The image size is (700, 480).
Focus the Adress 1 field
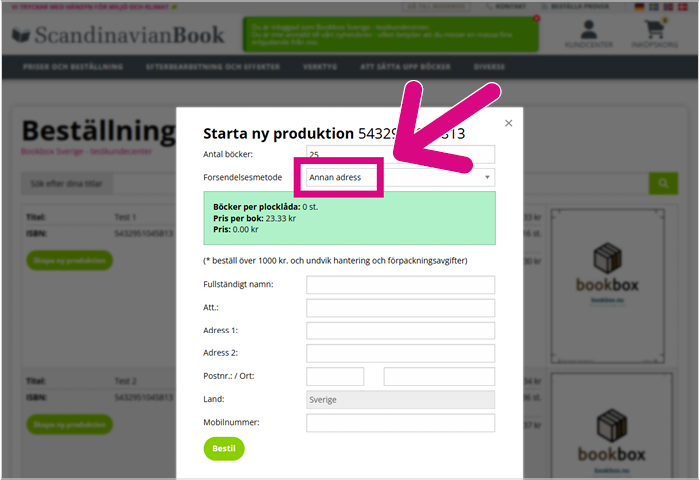pos(400,330)
